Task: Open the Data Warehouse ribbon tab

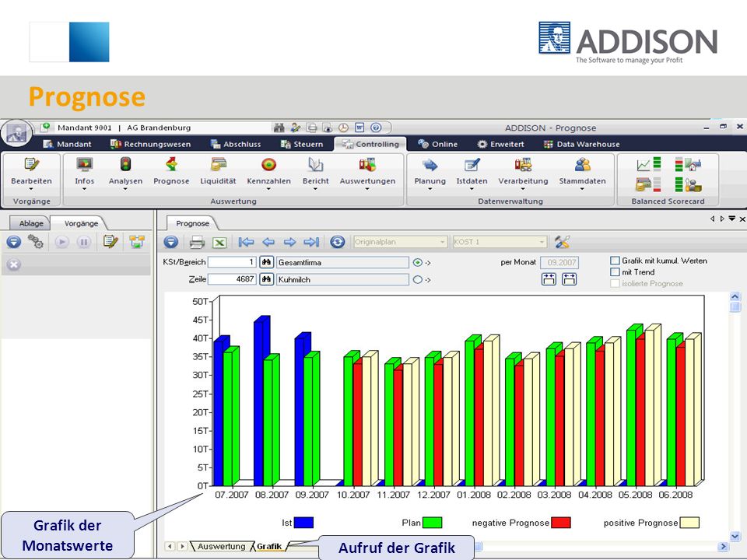Action: pos(582,144)
